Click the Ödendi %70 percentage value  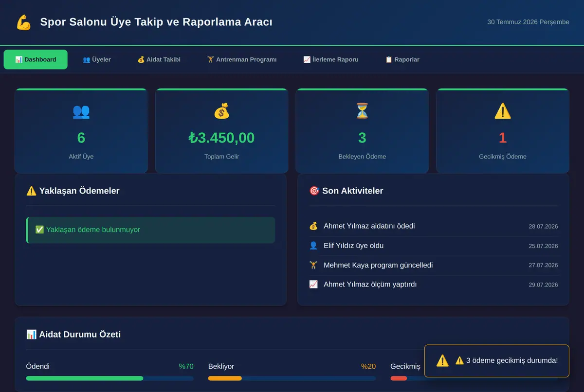(x=186, y=366)
